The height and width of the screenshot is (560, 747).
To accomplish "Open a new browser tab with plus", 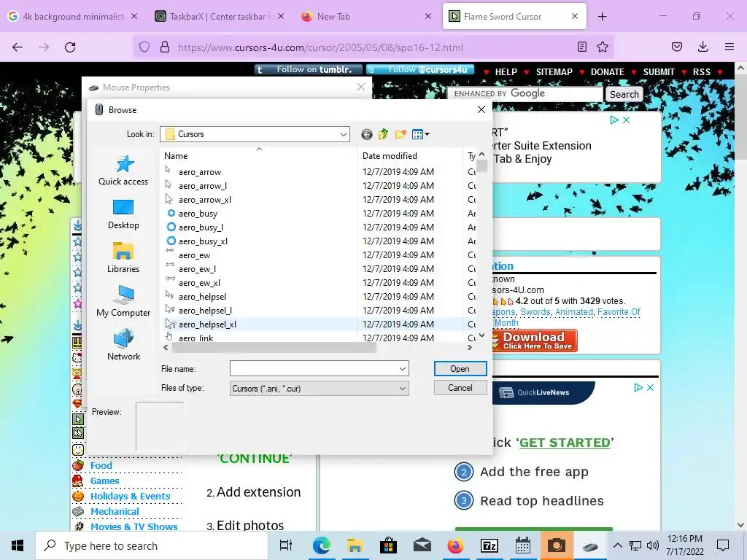I will 602,17.
